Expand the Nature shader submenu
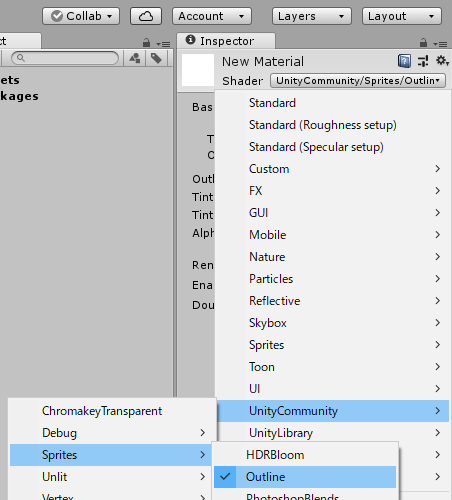This screenshot has width=452, height=500. (x=332, y=257)
